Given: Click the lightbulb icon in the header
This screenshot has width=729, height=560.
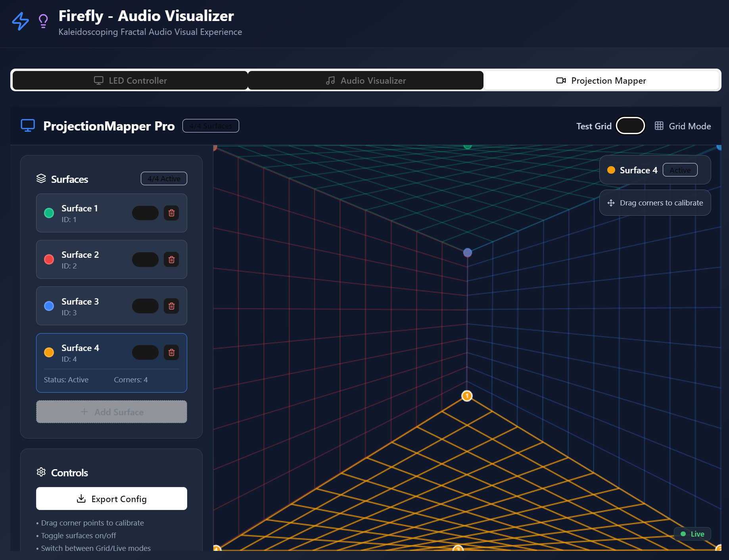Looking at the screenshot, I should pyautogui.click(x=43, y=21).
